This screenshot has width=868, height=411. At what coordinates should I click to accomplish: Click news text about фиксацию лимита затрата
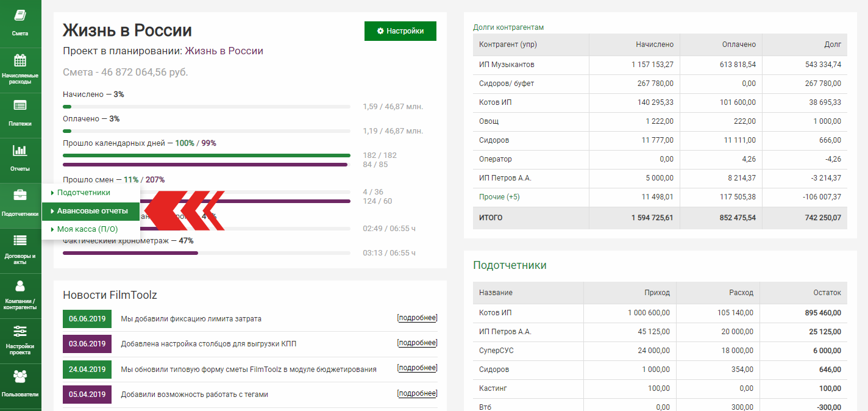coord(191,319)
